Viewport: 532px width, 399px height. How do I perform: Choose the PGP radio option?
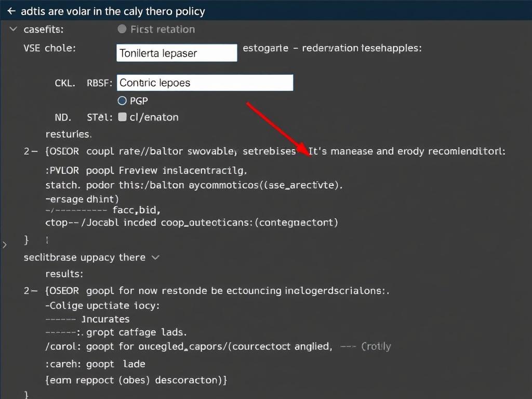[122, 101]
